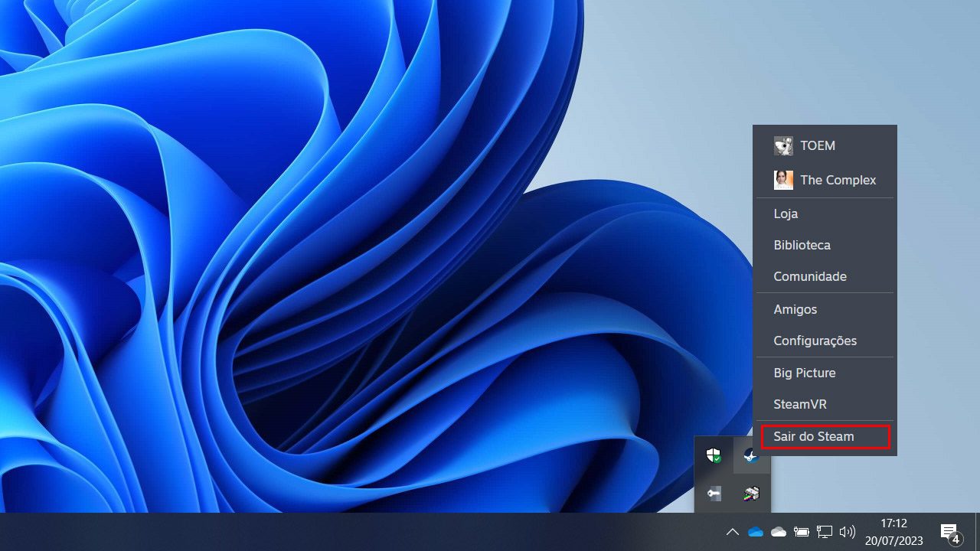The width and height of the screenshot is (980, 551).
Task: Start Big Picture mode
Action: point(825,373)
